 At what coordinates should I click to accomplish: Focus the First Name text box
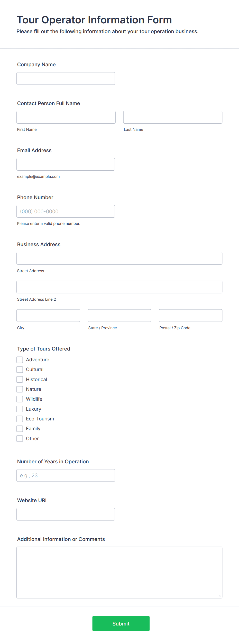[x=66, y=117]
